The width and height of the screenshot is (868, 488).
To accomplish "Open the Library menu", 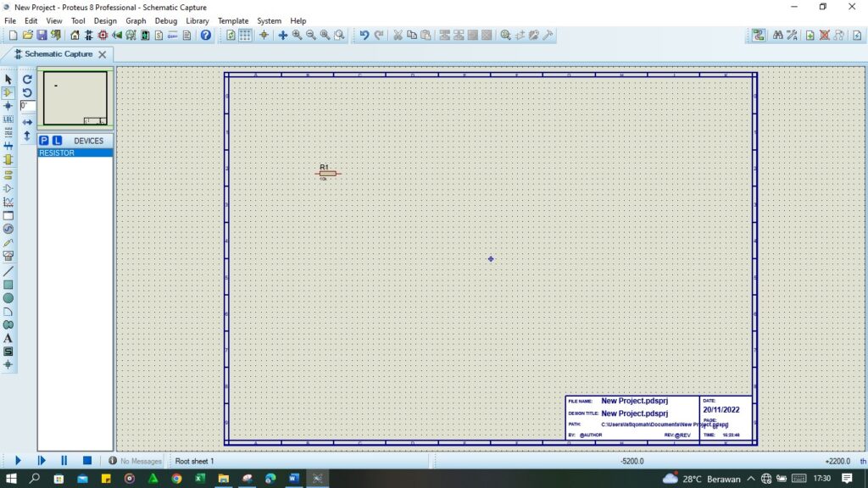I will [197, 20].
